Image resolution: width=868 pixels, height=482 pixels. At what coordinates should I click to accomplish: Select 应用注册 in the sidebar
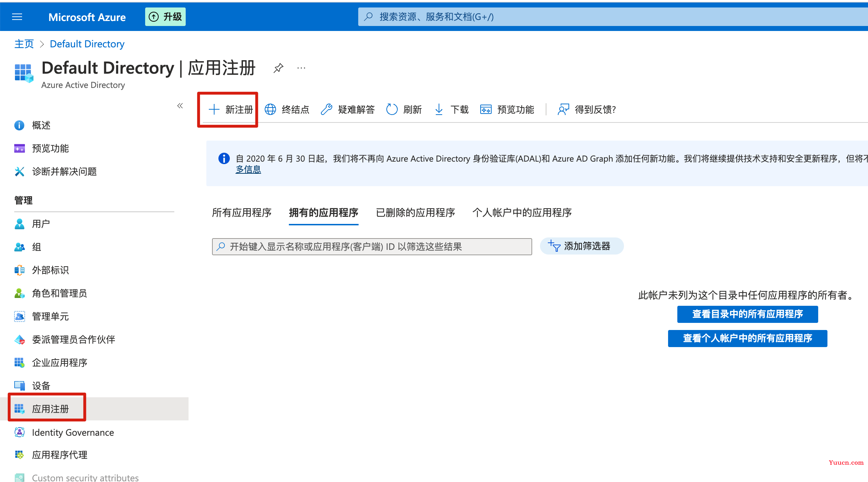[x=94, y=409]
